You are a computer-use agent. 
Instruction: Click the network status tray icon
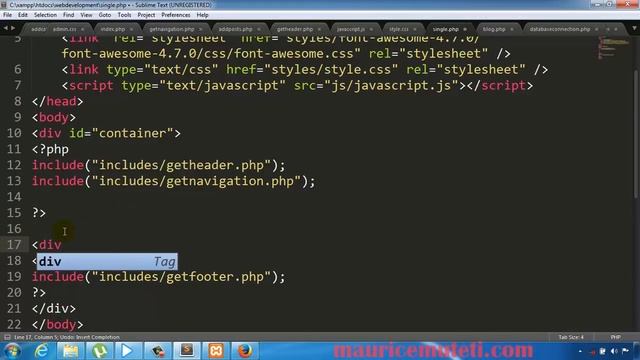602,351
